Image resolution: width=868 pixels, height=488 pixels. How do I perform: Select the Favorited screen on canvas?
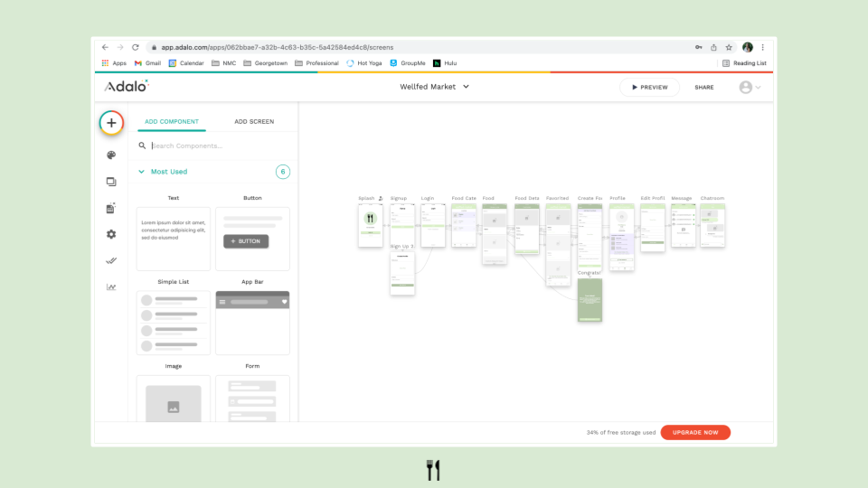(558, 245)
